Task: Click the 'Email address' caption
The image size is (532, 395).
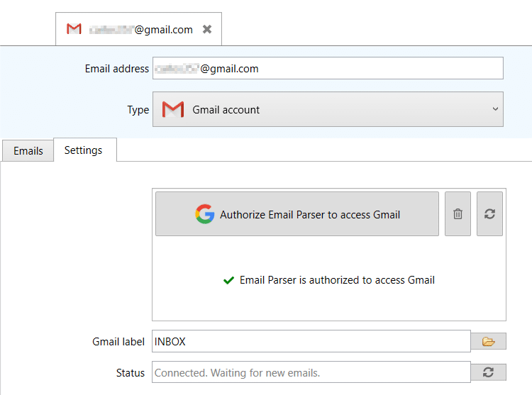Action: [117, 69]
